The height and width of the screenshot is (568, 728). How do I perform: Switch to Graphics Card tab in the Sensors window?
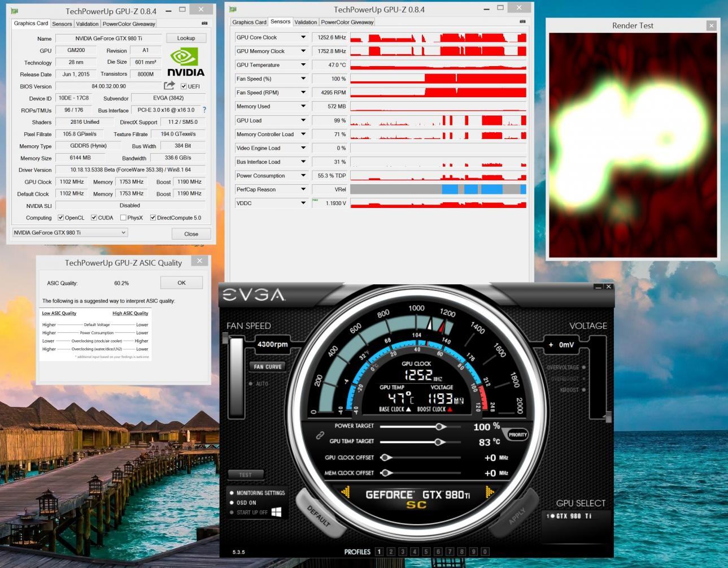click(x=249, y=22)
